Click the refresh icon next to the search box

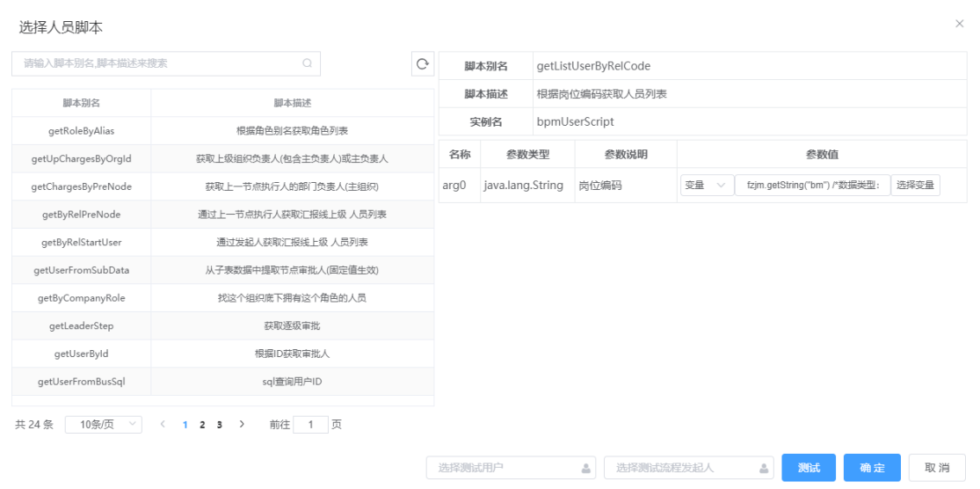[x=423, y=64]
